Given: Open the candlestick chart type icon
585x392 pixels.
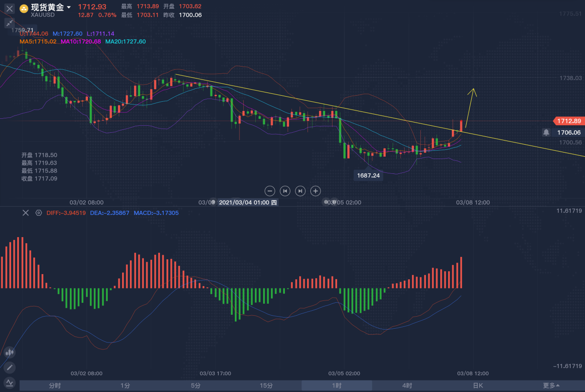Looking at the screenshot, I should pos(9,353).
